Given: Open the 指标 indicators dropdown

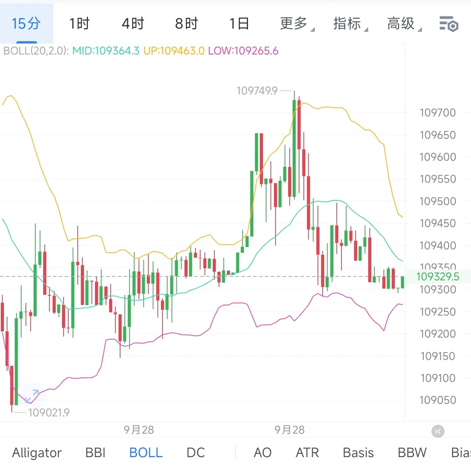Looking at the screenshot, I should [351, 24].
